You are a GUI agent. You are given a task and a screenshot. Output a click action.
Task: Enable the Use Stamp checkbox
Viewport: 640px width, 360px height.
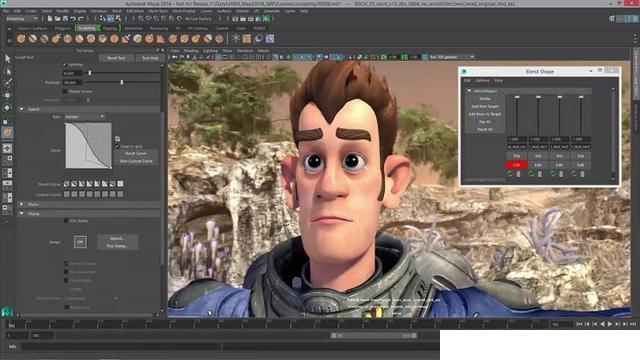pos(66,220)
